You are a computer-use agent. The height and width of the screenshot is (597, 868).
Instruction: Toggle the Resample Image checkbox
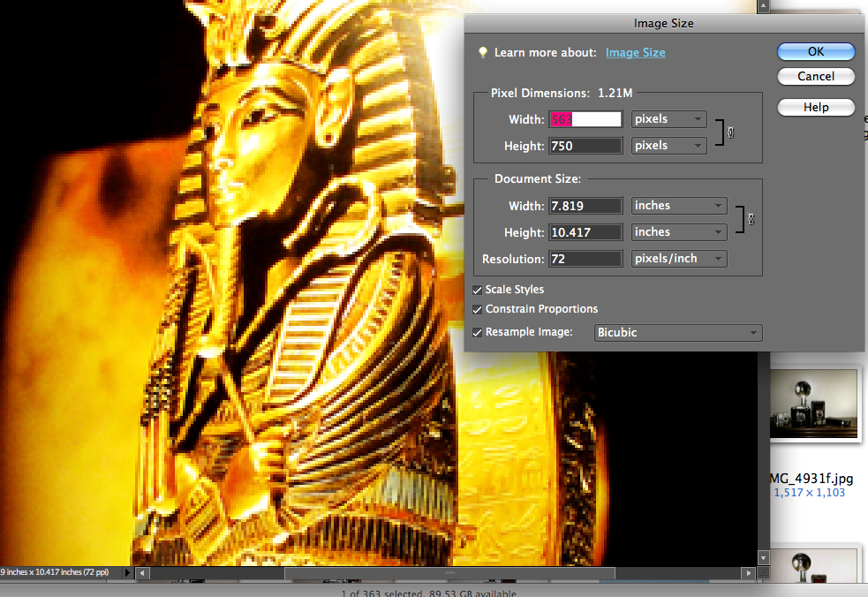click(477, 333)
